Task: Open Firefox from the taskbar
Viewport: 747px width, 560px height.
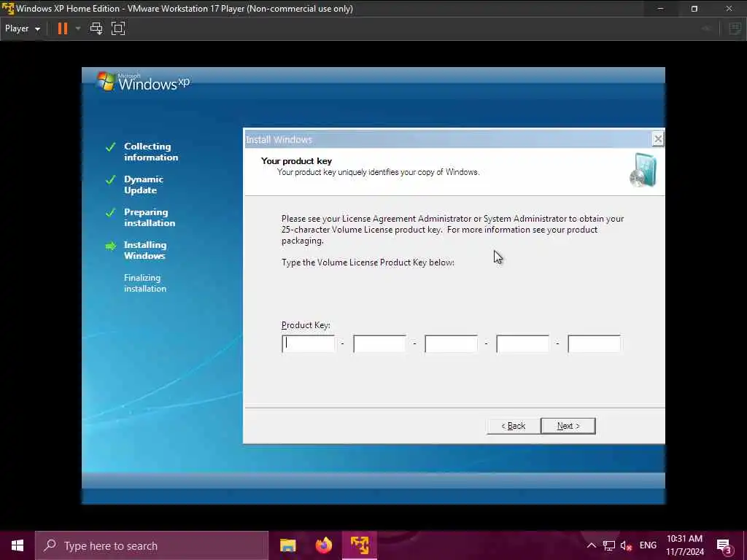Action: (323, 545)
